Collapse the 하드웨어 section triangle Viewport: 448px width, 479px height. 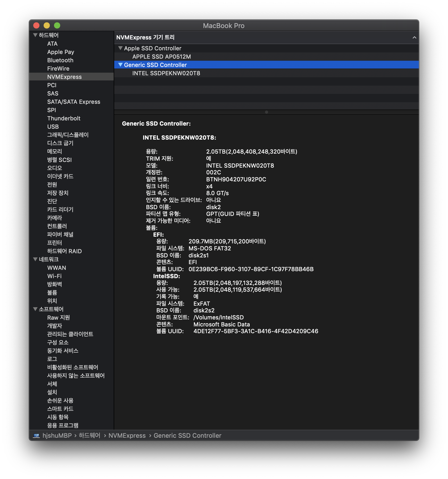(x=35, y=35)
